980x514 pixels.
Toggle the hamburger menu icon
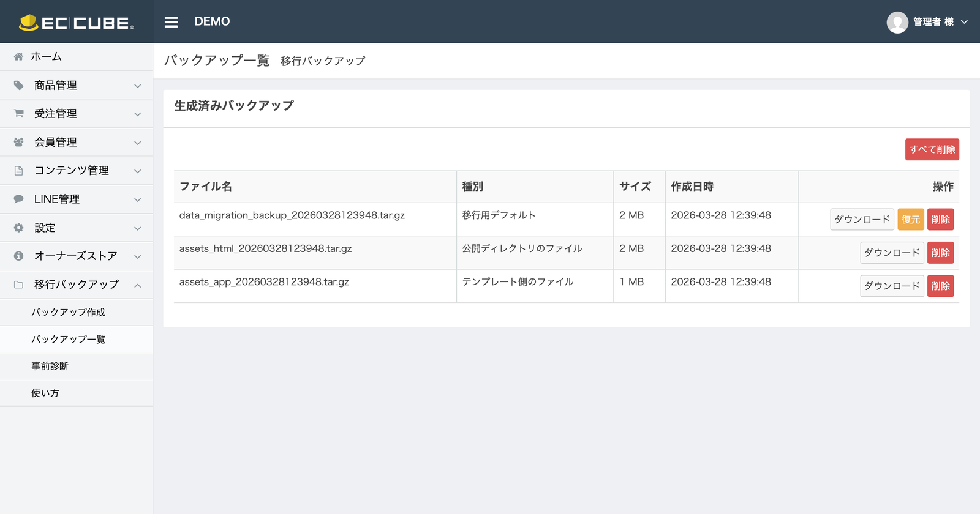point(171,22)
